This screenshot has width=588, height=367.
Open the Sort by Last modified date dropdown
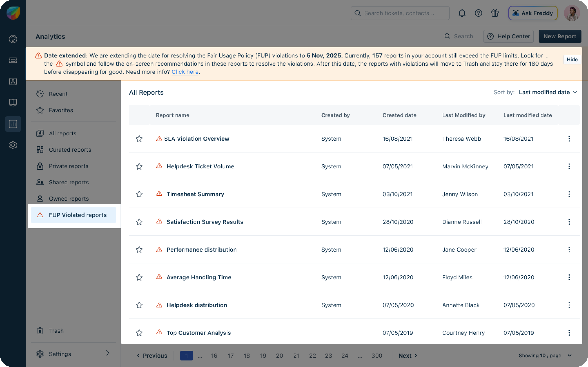click(548, 92)
